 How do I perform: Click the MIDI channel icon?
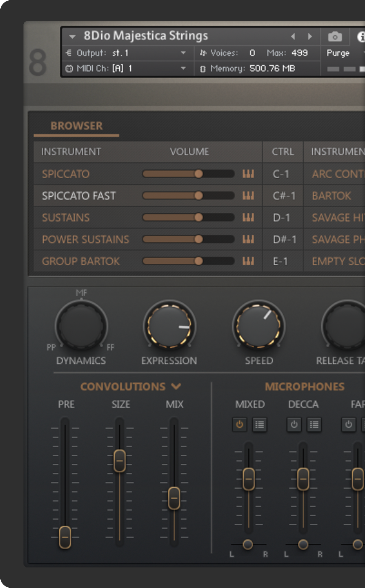[69, 68]
